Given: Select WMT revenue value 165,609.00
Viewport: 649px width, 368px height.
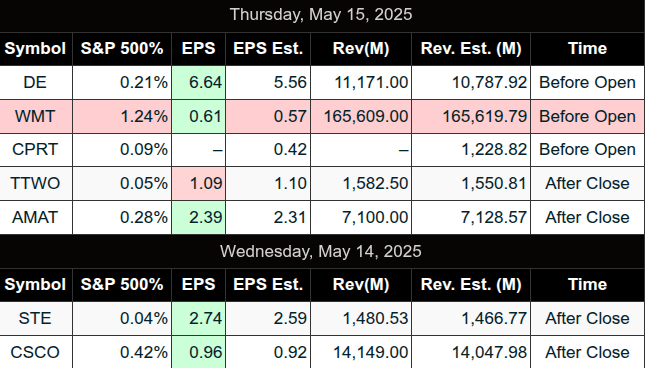Looking at the screenshot, I should point(366,116).
